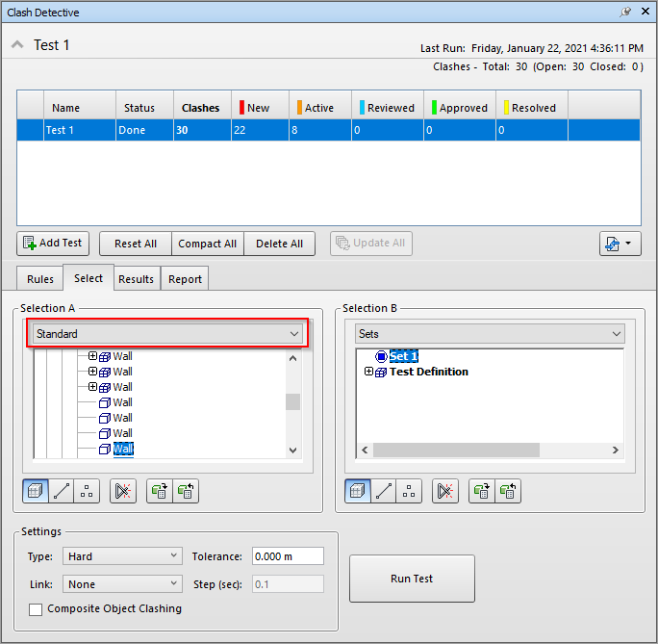Click the Clashes cell showing 30
The height and width of the screenshot is (644, 658).
tap(202, 130)
